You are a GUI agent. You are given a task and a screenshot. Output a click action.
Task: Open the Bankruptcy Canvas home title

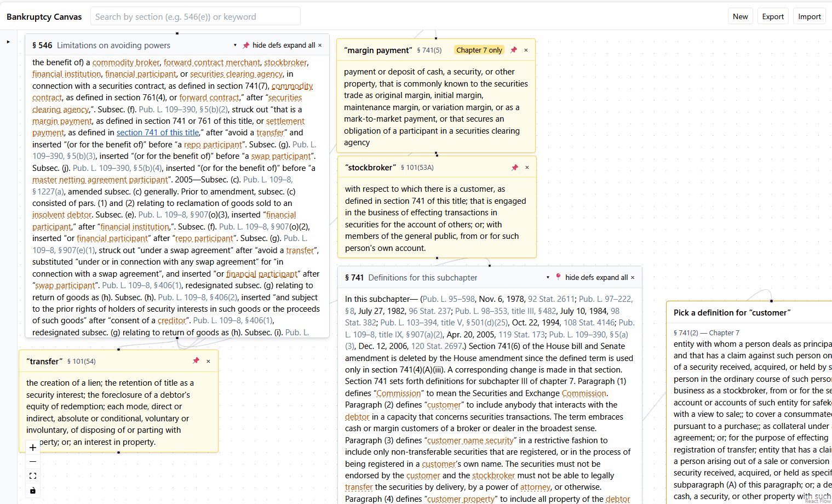point(44,17)
